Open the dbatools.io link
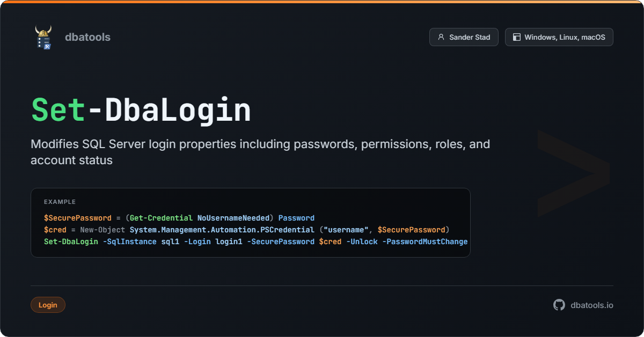 (592, 305)
